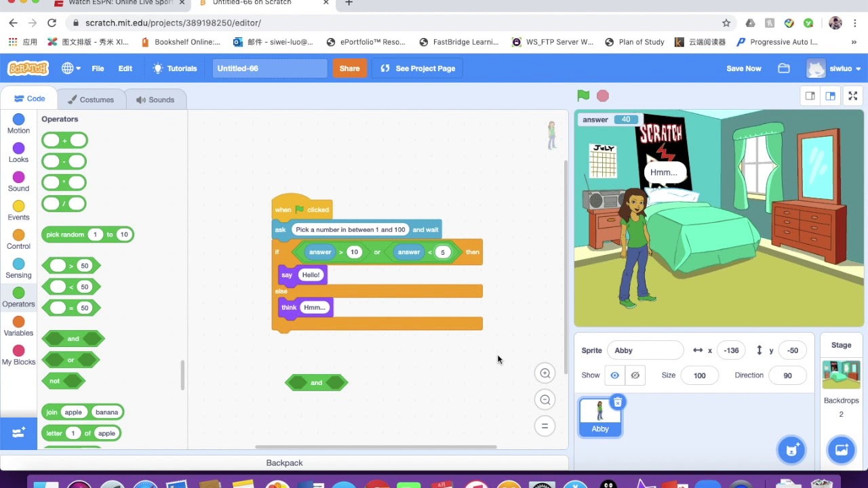Viewport: 868px width, 488px height.
Task: Open the Sound blocks category
Action: pos(18,182)
